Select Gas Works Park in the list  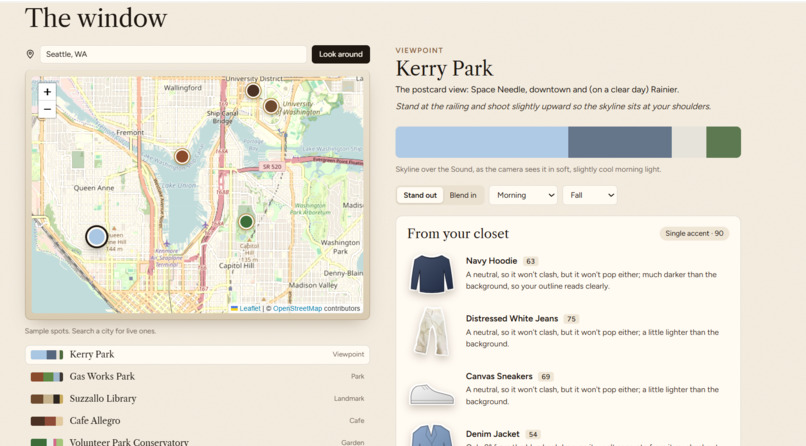(197, 377)
